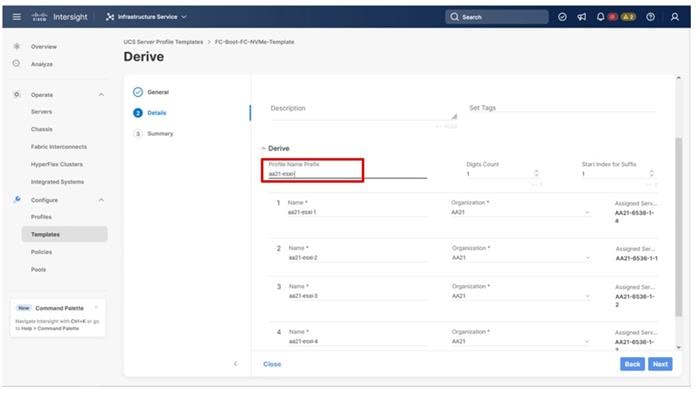The width and height of the screenshot is (699, 394).
Task: Open HyperFlex Clusters under Operate
Action: (x=57, y=164)
